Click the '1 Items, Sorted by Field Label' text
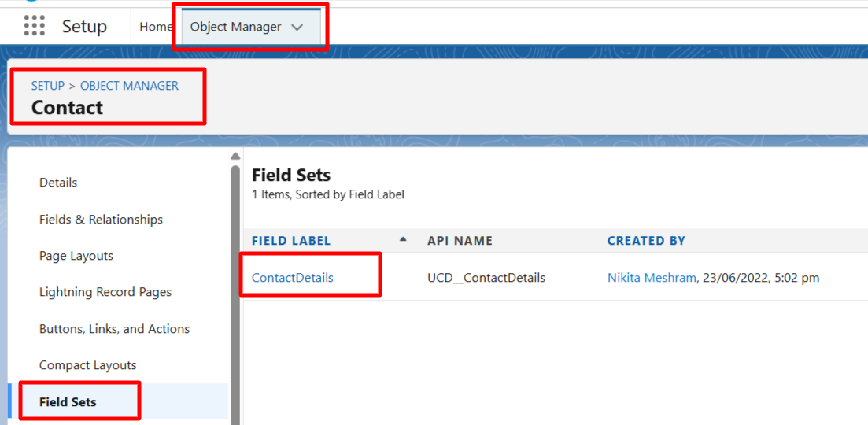The height and width of the screenshot is (425, 868). click(x=327, y=195)
